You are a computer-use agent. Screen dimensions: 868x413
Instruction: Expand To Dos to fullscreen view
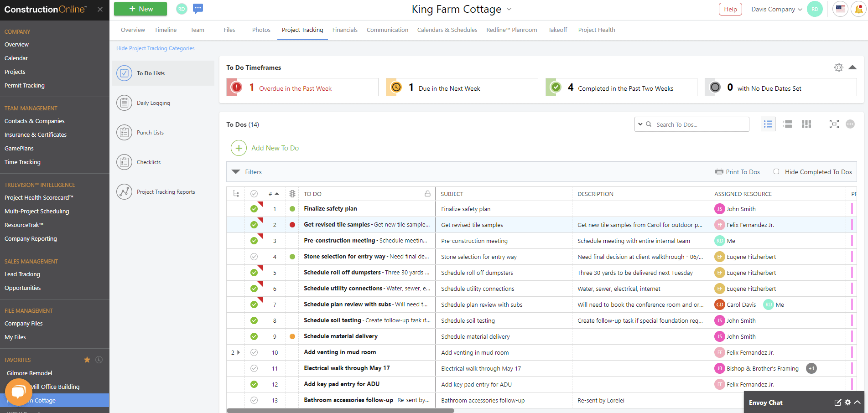[x=834, y=124]
